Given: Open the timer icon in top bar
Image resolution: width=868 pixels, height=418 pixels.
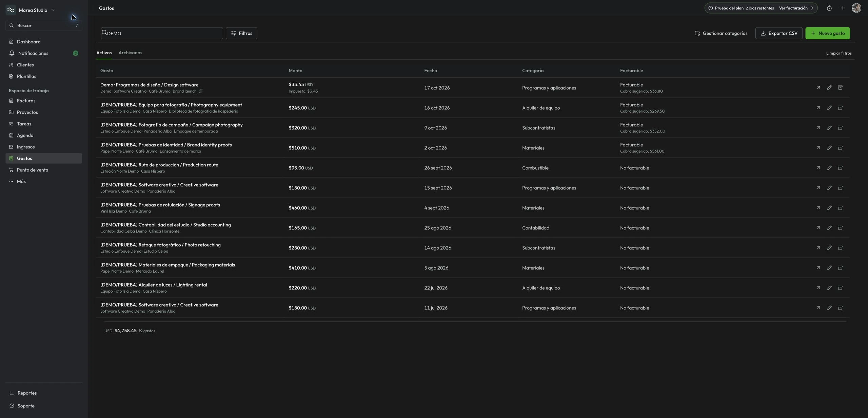Looking at the screenshot, I should (829, 8).
